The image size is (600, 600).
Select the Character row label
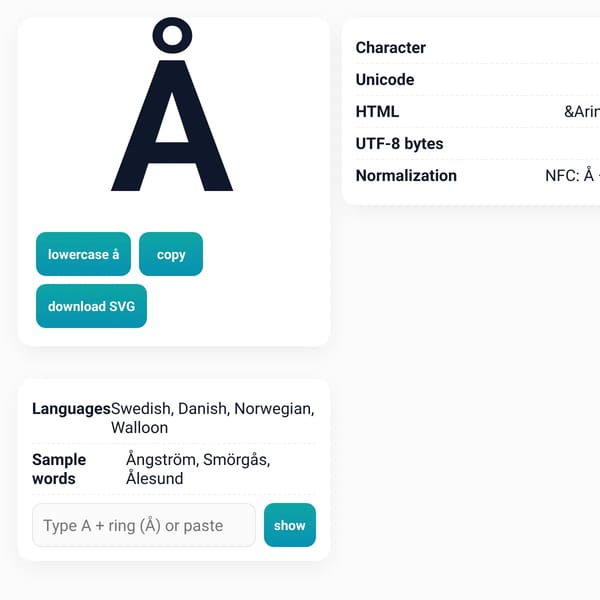point(391,48)
